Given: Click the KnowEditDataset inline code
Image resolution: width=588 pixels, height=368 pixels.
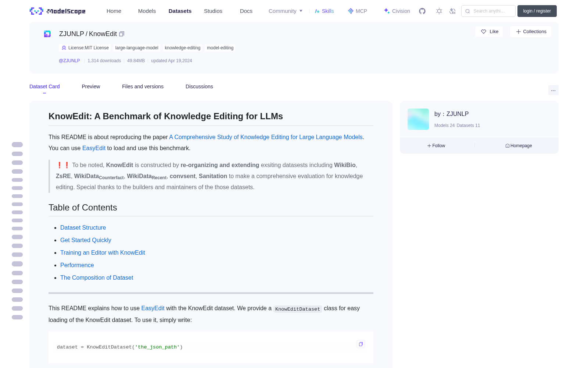Looking at the screenshot, I should tap(298, 309).
